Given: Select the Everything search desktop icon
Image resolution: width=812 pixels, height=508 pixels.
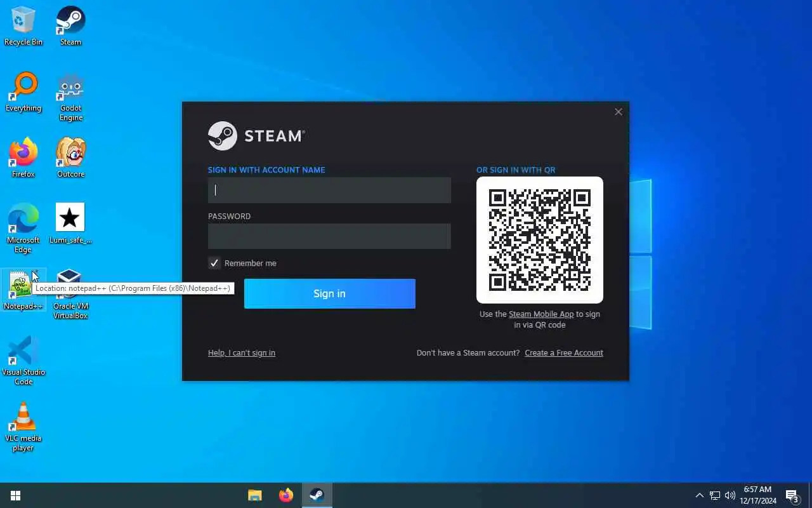Looking at the screenshot, I should tap(23, 92).
